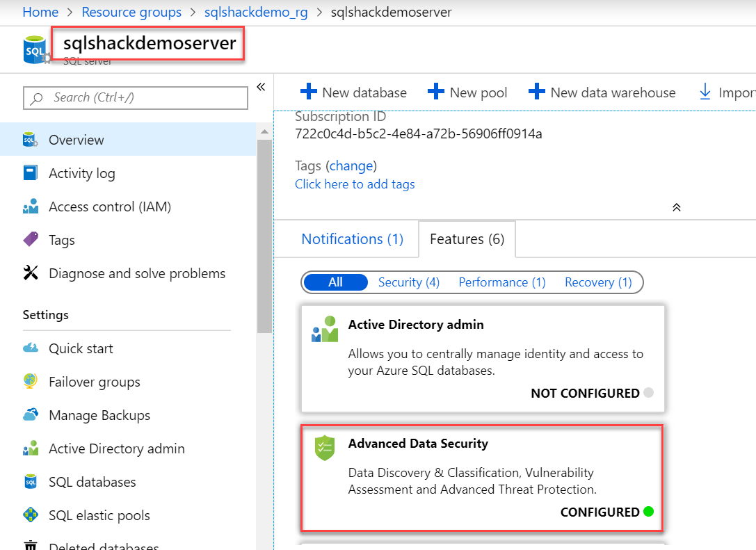756x550 pixels.
Task: Switch to the Notifications tab
Action: (352, 238)
